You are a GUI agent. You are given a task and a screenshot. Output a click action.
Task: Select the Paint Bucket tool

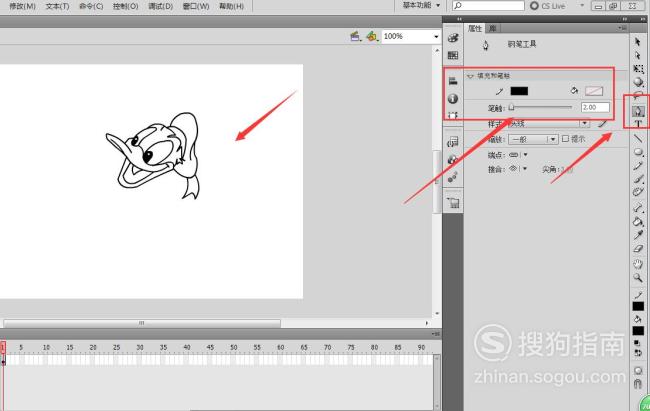pyautogui.click(x=638, y=221)
